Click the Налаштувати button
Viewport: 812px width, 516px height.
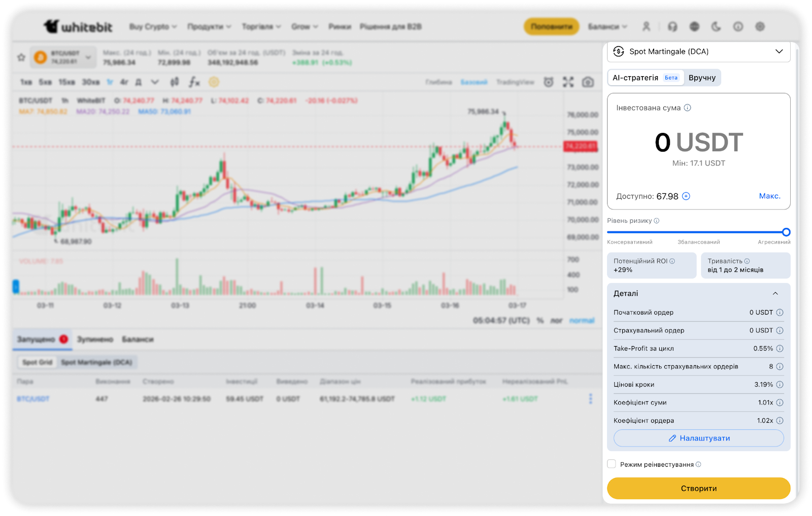698,438
